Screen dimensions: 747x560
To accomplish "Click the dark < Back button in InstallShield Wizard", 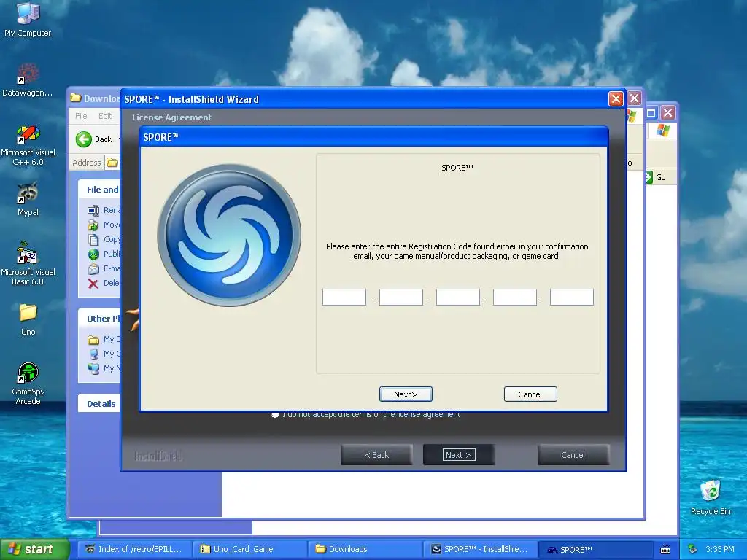I will coord(376,455).
